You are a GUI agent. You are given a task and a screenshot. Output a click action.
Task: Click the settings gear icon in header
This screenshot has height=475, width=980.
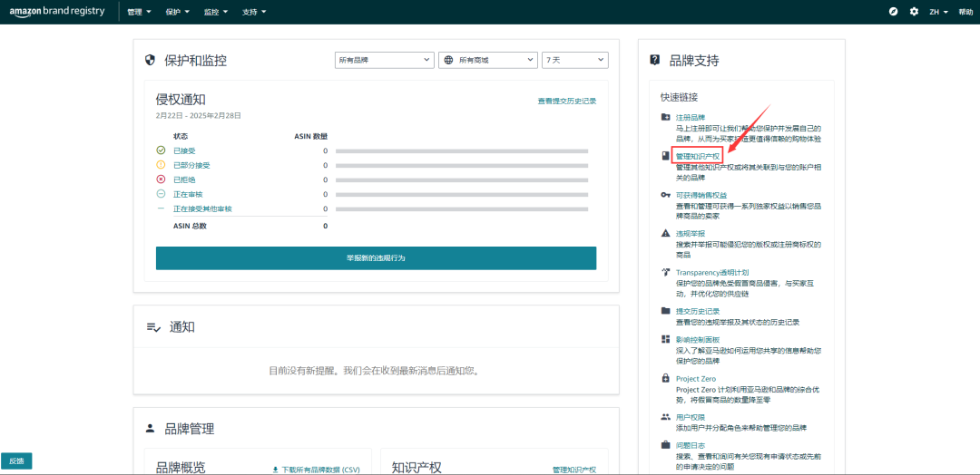click(914, 12)
